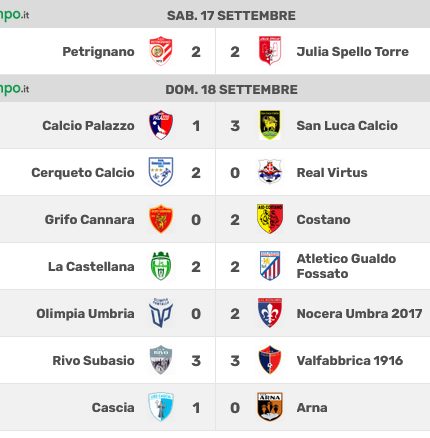Click the Olimpia Umbria logo
Screen dimensions: 430x438
[x=161, y=313]
